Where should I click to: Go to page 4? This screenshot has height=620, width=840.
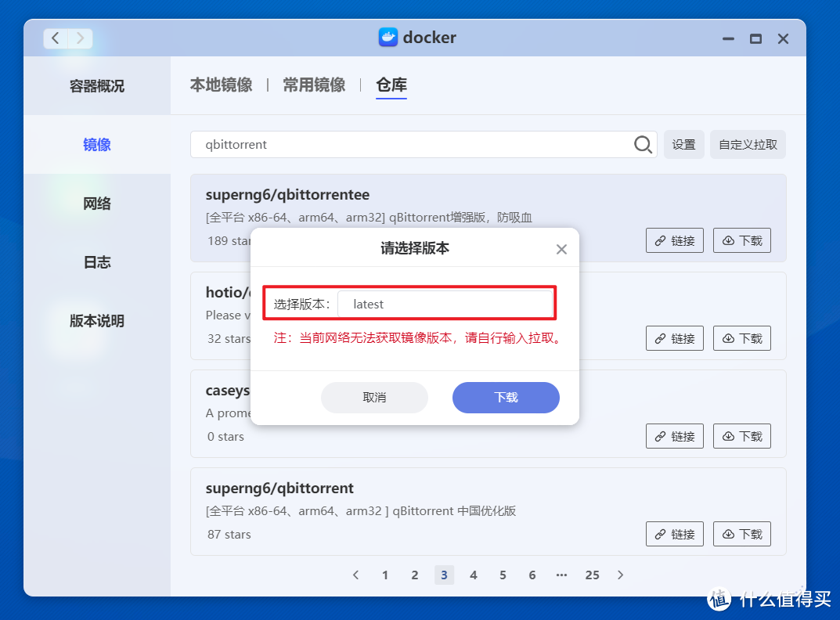click(473, 575)
